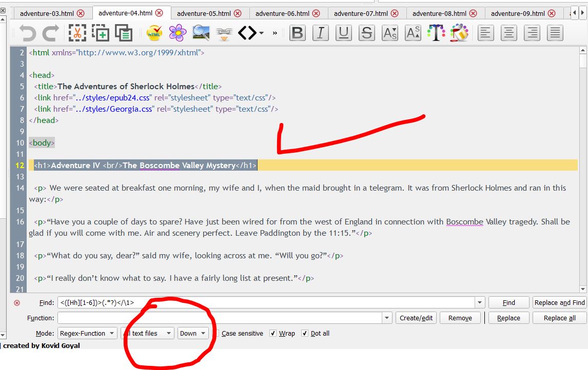588x370 pixels.
Task: Expand the toolbar overflow chevron
Action: point(275,33)
